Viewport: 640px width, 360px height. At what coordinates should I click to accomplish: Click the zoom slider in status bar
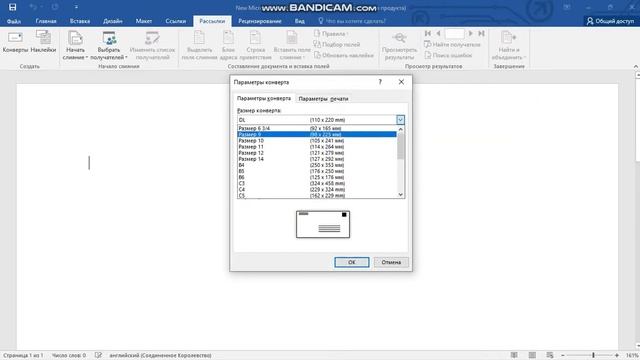tap(593, 356)
